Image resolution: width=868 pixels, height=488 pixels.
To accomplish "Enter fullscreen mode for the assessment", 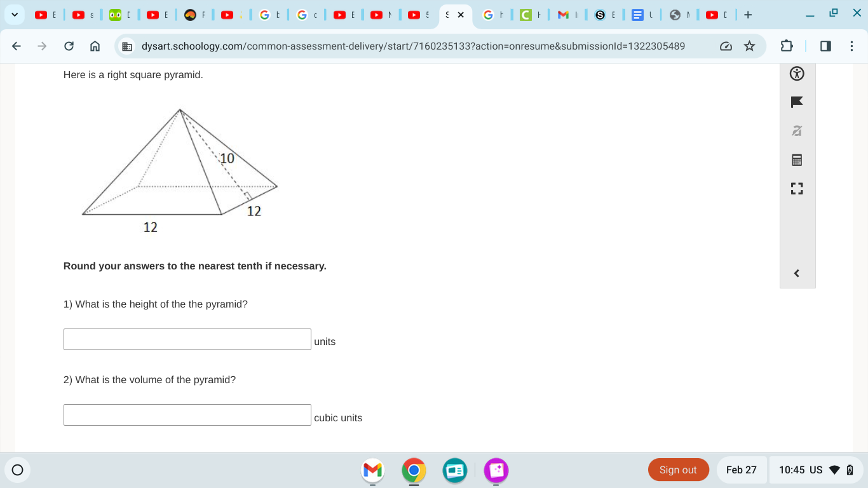I will tap(797, 188).
